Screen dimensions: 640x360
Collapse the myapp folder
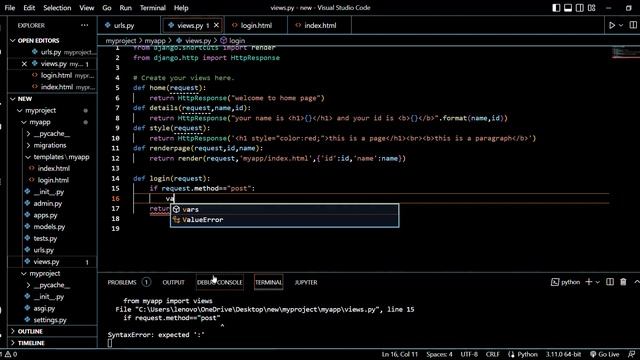click(52, 122)
